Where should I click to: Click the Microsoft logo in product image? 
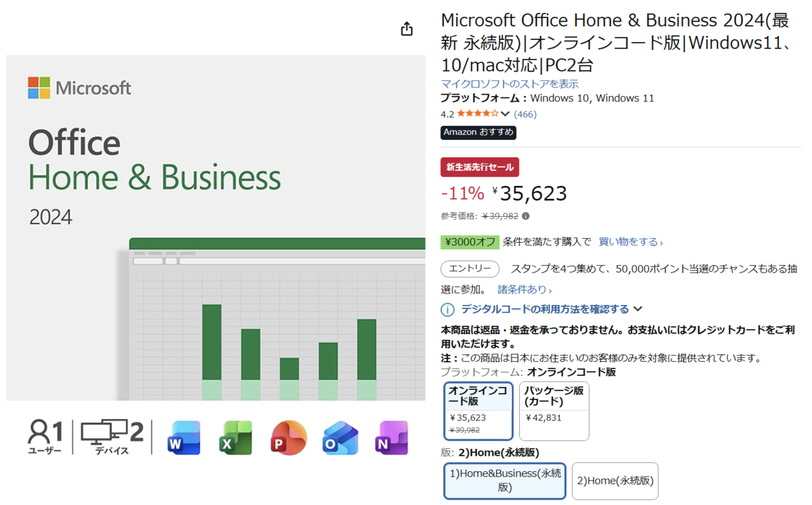point(80,88)
